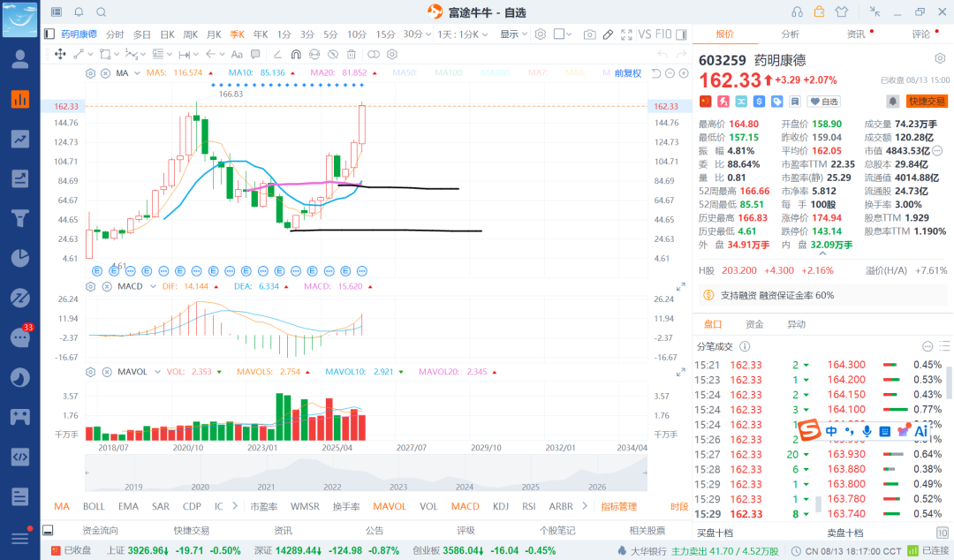954x560 pixels.
Task: Open the 分析 analysis tab
Action: click(x=790, y=34)
